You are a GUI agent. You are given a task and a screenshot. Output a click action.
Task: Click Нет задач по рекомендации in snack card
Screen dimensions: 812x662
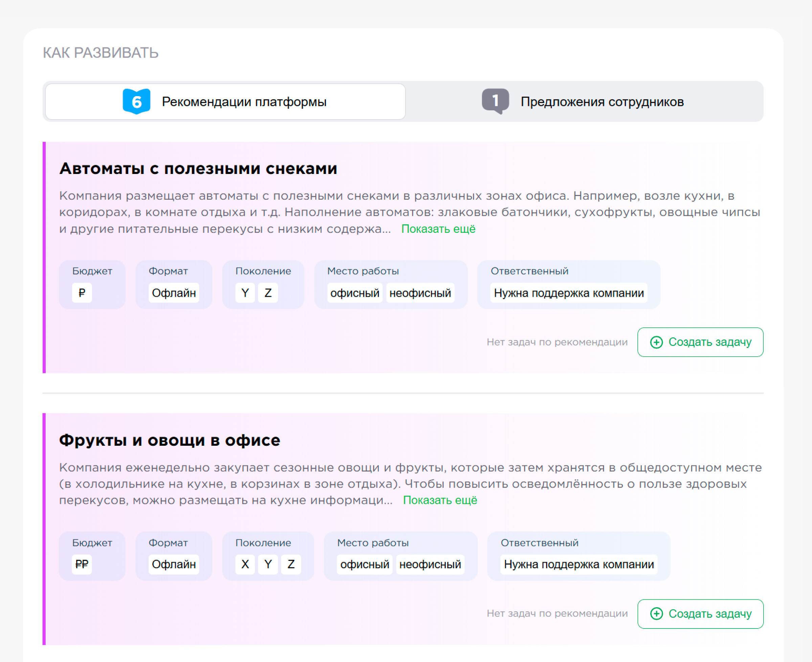[557, 342]
